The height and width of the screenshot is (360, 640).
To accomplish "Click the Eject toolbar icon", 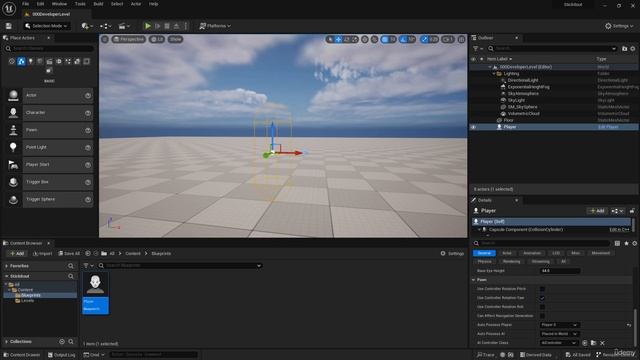I will point(176,26).
